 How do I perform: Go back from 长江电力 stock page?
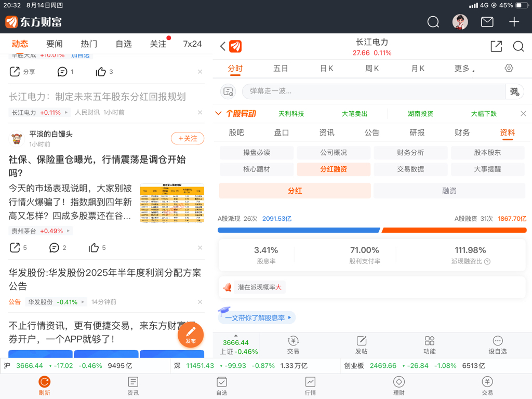[222, 46]
